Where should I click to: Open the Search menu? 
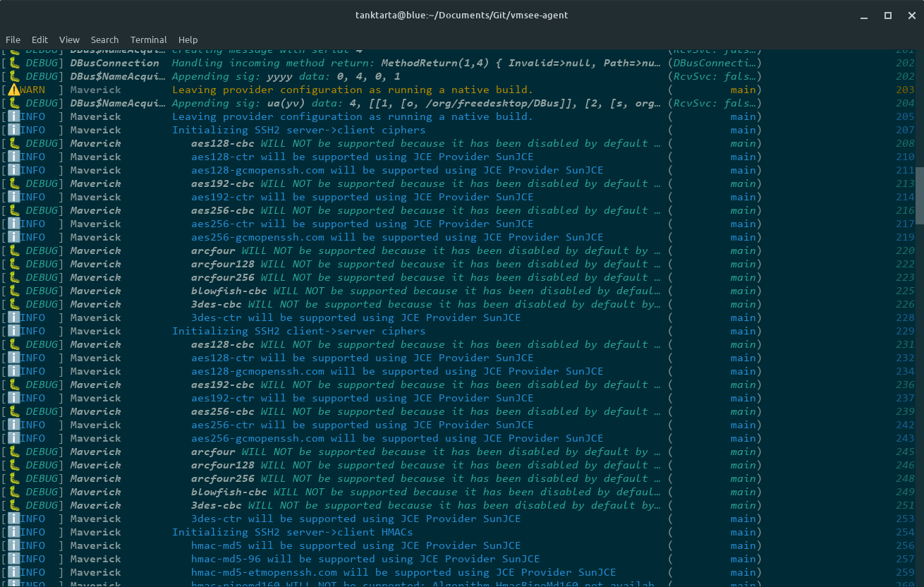click(x=104, y=40)
